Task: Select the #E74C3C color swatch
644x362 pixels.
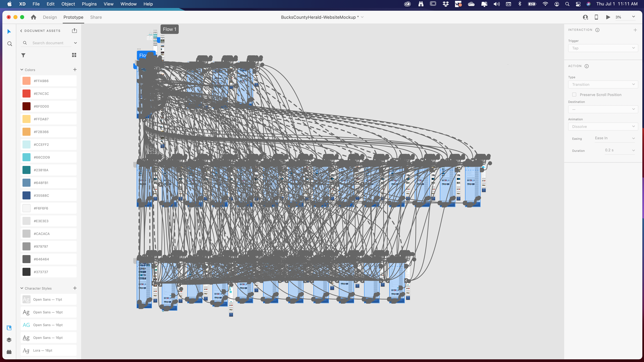Action: pyautogui.click(x=26, y=94)
